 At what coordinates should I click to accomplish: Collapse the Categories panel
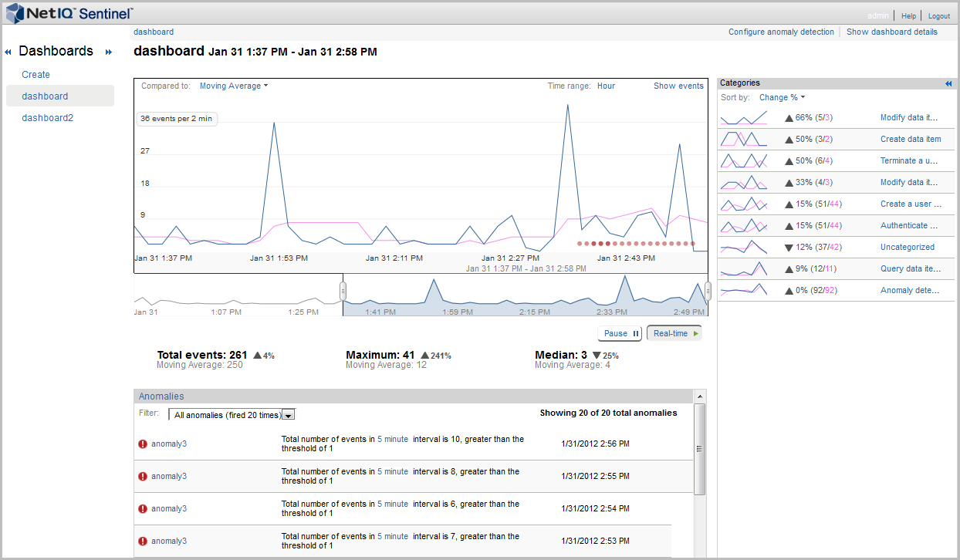pyautogui.click(x=948, y=83)
